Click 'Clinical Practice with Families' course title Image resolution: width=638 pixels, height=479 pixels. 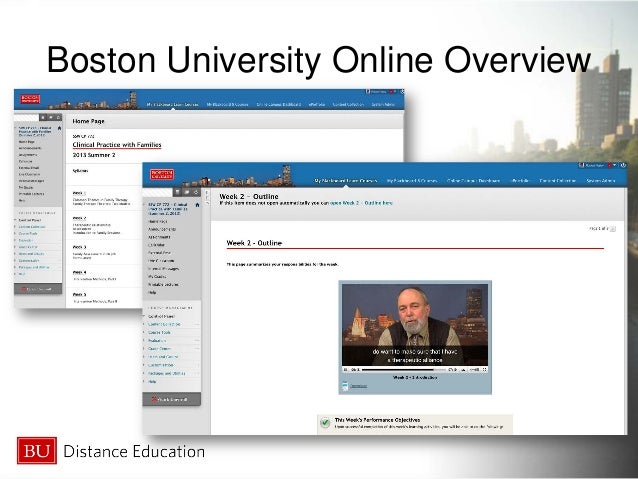click(x=117, y=145)
